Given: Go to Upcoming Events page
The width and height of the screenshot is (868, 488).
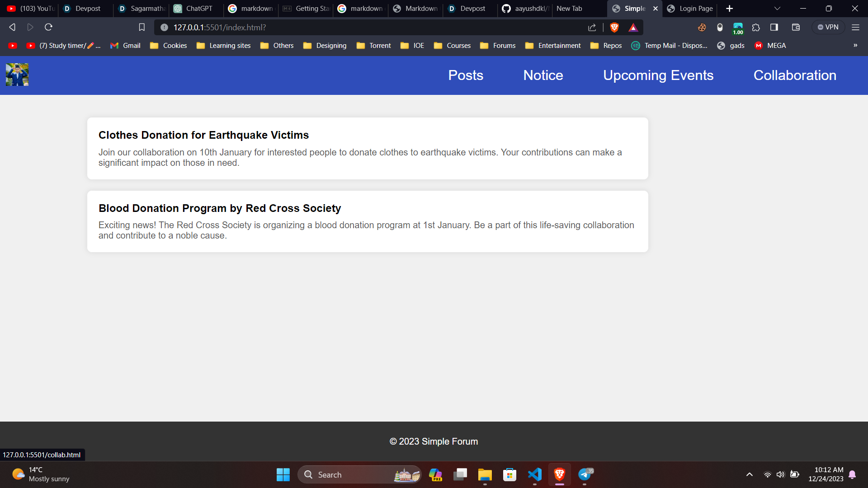Looking at the screenshot, I should point(658,75).
